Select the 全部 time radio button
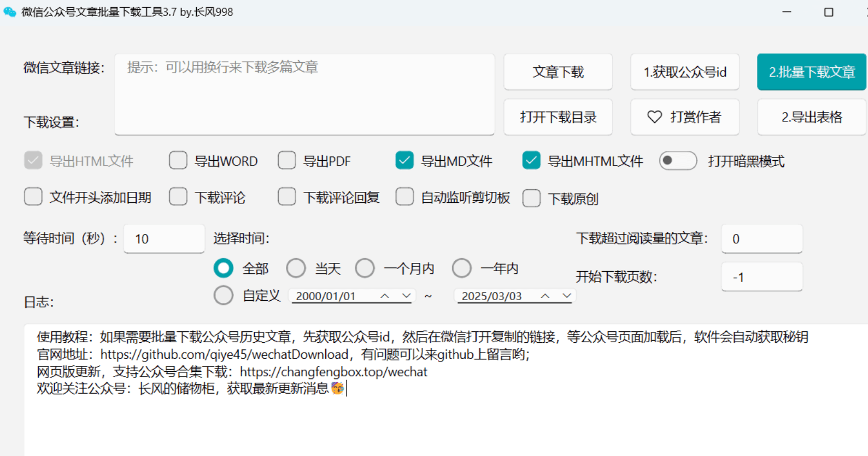This screenshot has height=456, width=868. tap(223, 268)
